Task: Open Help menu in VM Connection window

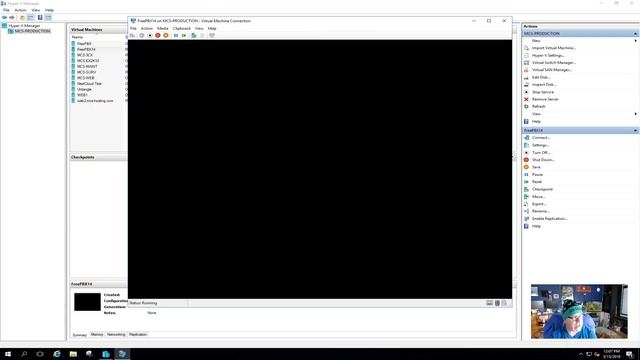Action: [212, 29]
